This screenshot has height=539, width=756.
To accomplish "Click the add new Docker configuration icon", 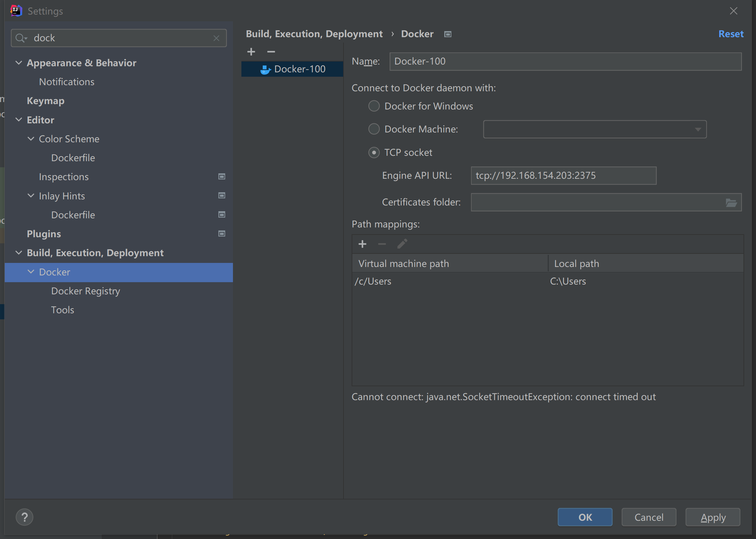I will point(252,51).
